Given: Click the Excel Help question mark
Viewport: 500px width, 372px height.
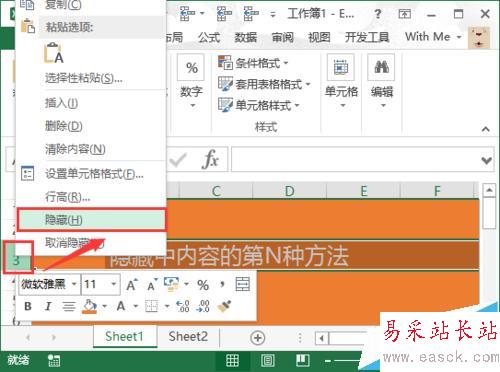Looking at the screenshot, I should point(377,14).
